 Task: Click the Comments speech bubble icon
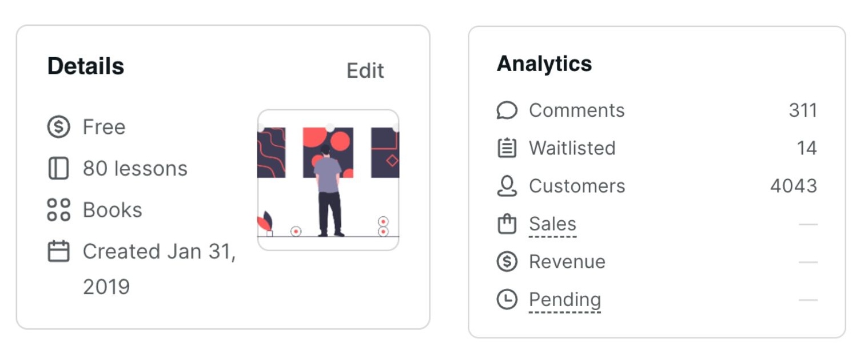[507, 110]
